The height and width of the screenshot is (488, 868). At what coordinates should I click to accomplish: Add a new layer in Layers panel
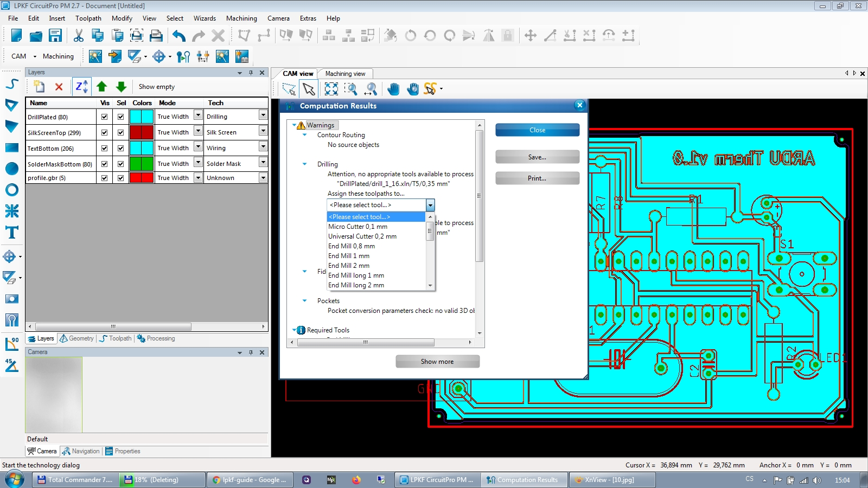[x=39, y=87]
